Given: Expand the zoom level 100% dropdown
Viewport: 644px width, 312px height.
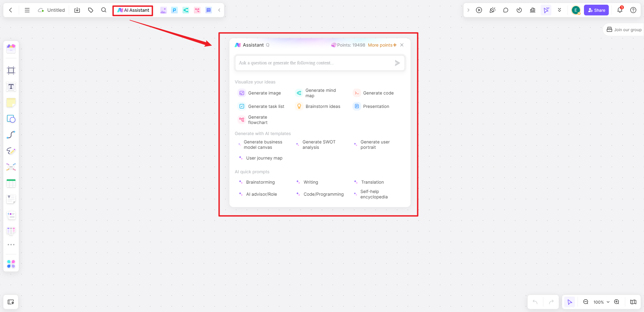Looking at the screenshot, I should click(601, 302).
